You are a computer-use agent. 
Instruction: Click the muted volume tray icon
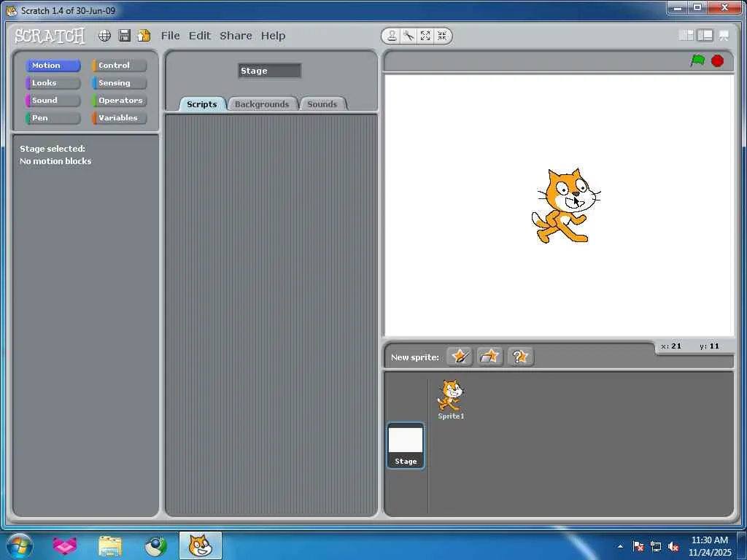(x=673, y=546)
